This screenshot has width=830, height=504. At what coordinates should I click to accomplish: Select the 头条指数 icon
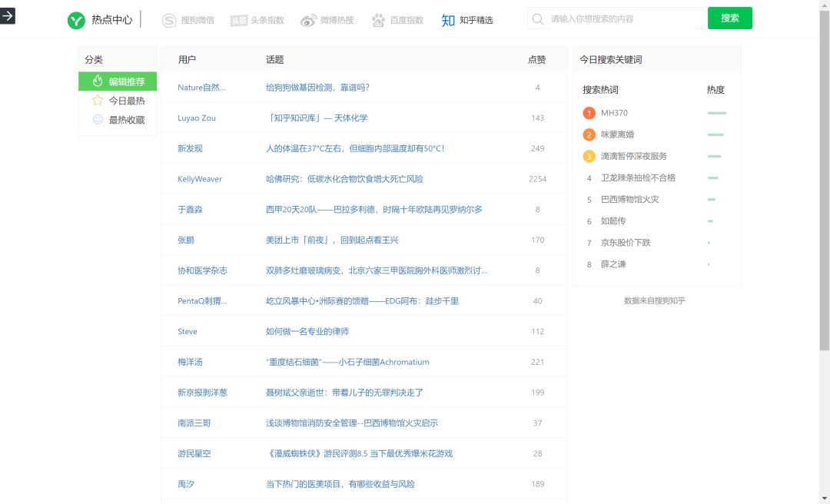(238, 20)
